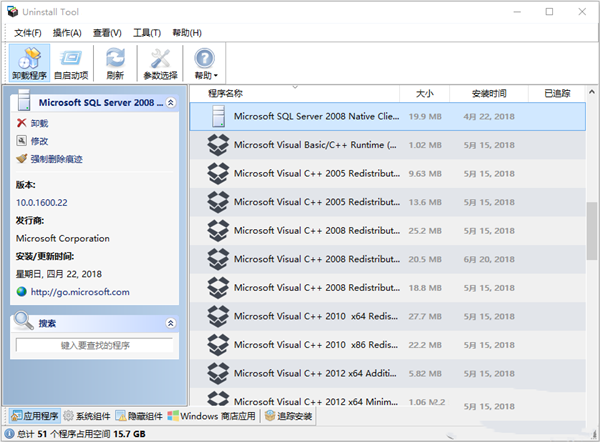Collapse the Microsoft SQL Server 2008 details panel
The height and width of the screenshot is (442, 600).
click(171, 102)
